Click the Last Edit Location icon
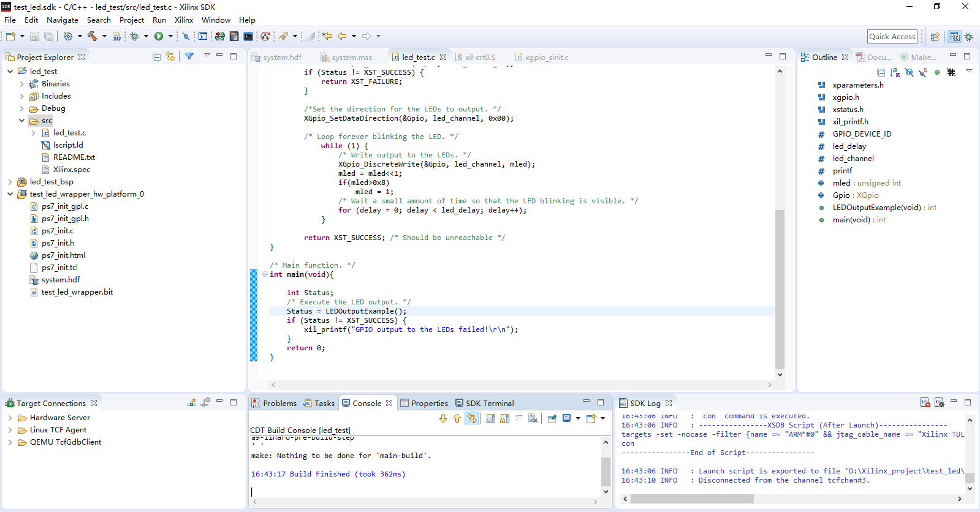The image size is (980, 512). pyautogui.click(x=327, y=36)
